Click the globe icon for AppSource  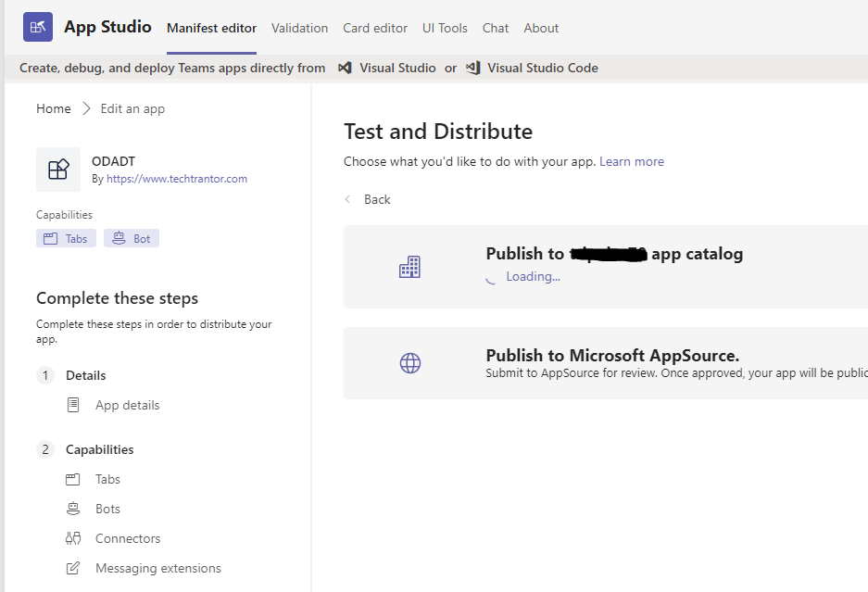point(410,363)
